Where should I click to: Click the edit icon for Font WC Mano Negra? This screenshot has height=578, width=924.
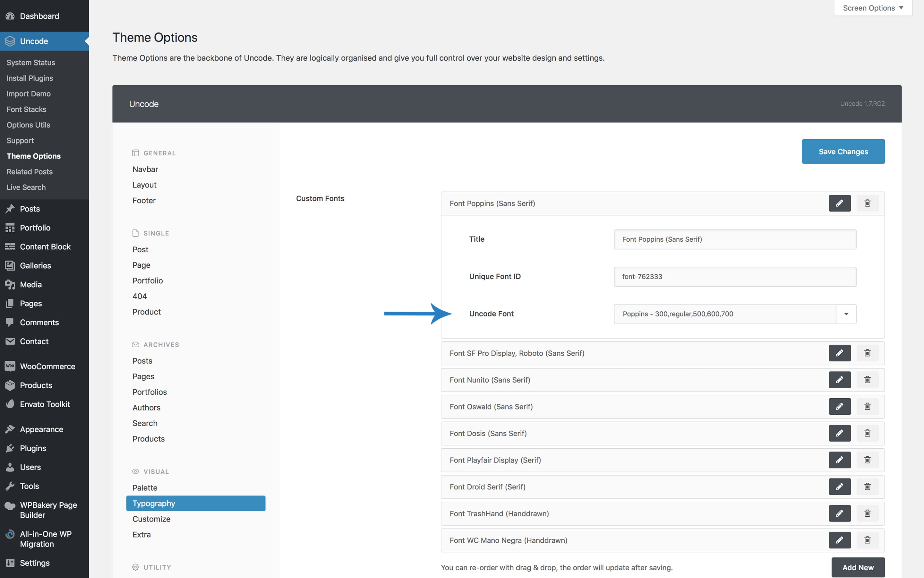[839, 539]
